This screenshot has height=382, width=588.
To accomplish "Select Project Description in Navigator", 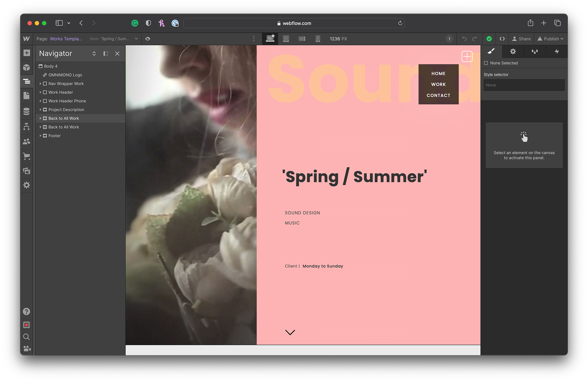I will [66, 110].
